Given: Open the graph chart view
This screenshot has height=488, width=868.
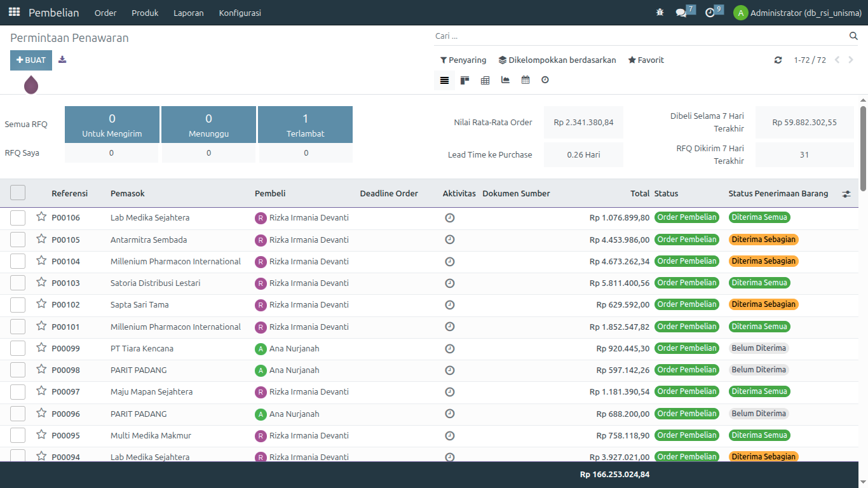Looking at the screenshot, I should [x=505, y=80].
